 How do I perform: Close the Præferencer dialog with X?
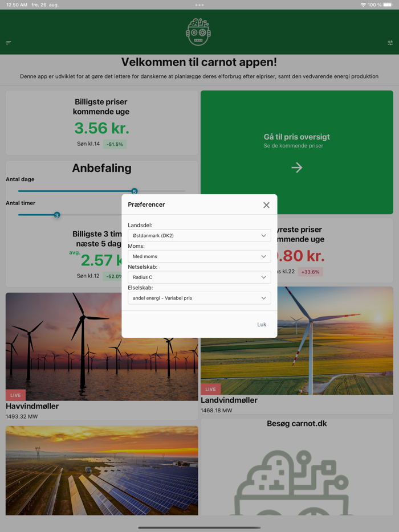coord(266,205)
